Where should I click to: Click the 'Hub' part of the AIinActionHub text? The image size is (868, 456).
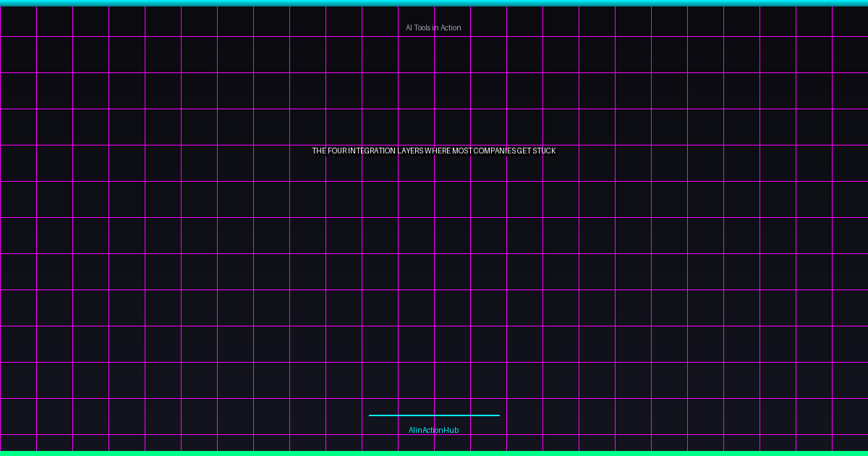[451, 430]
